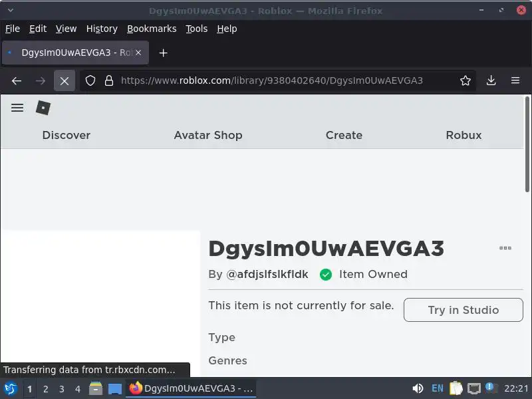Visit creator @afdjslfslkfldk's profile
532x399 pixels.
267,274
